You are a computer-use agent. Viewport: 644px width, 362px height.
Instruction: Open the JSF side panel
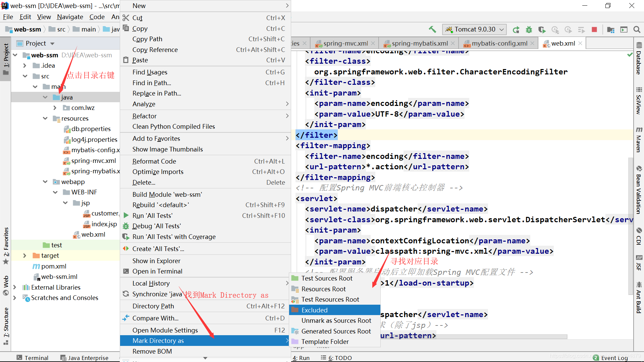(x=639, y=262)
